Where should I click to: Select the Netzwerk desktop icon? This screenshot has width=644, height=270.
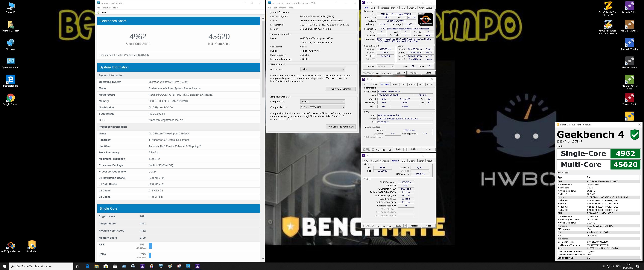pos(10,44)
